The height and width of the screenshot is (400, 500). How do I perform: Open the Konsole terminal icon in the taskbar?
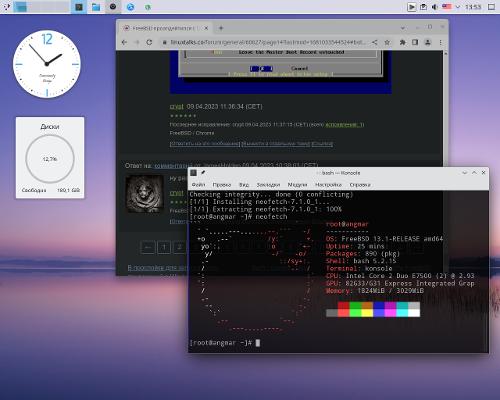pyautogui.click(x=79, y=7)
